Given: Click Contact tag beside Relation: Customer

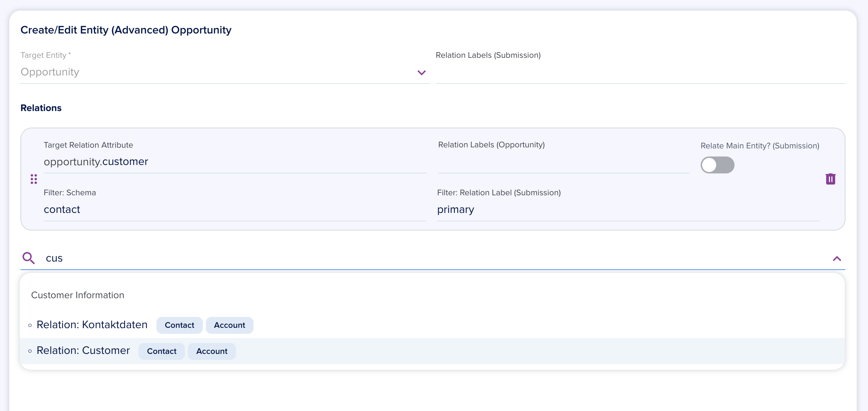Looking at the screenshot, I should coord(162,351).
